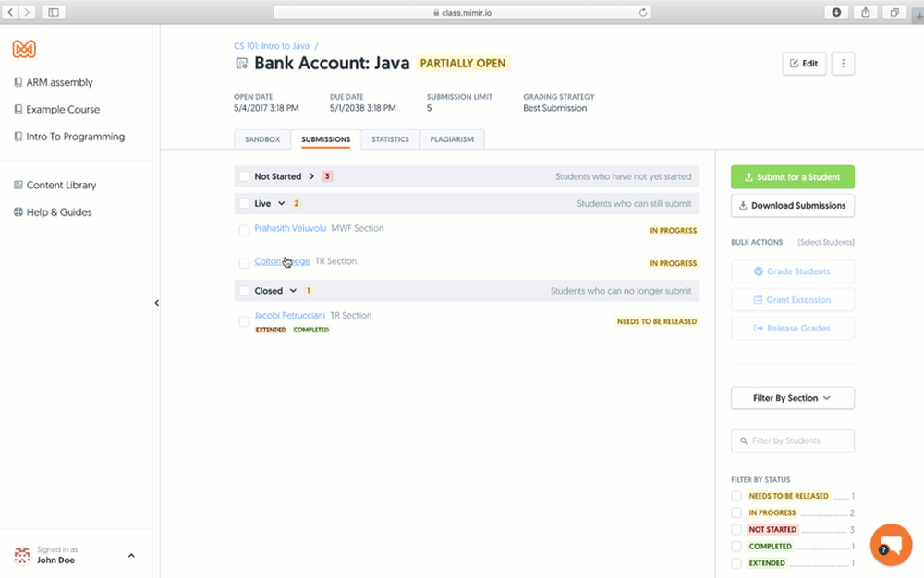Click the Mimir logo icon
This screenshot has height=578, width=924.
coord(24,50)
